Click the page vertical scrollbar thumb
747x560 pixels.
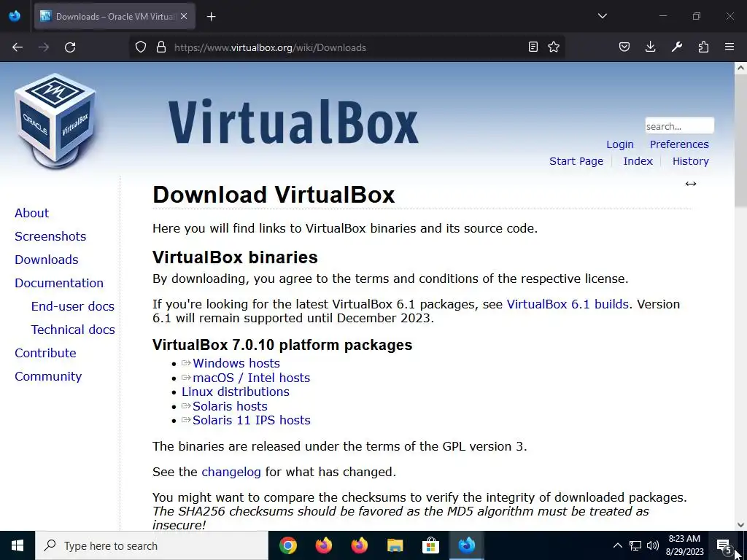740,141
